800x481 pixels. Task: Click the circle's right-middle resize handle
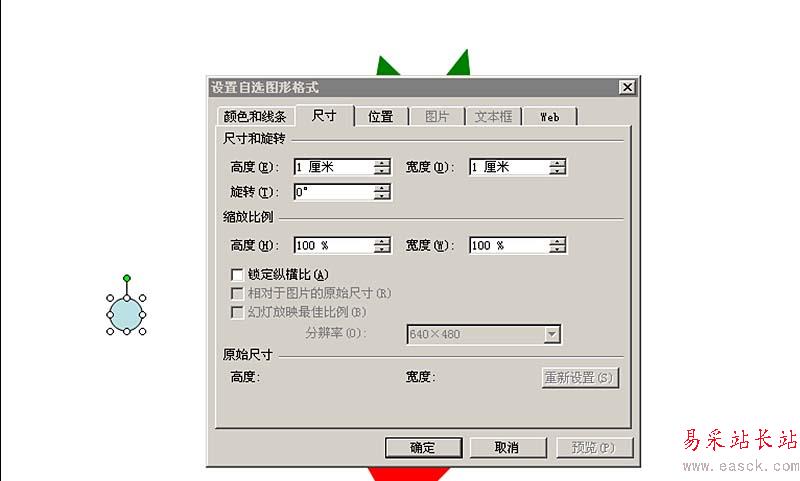point(143,315)
